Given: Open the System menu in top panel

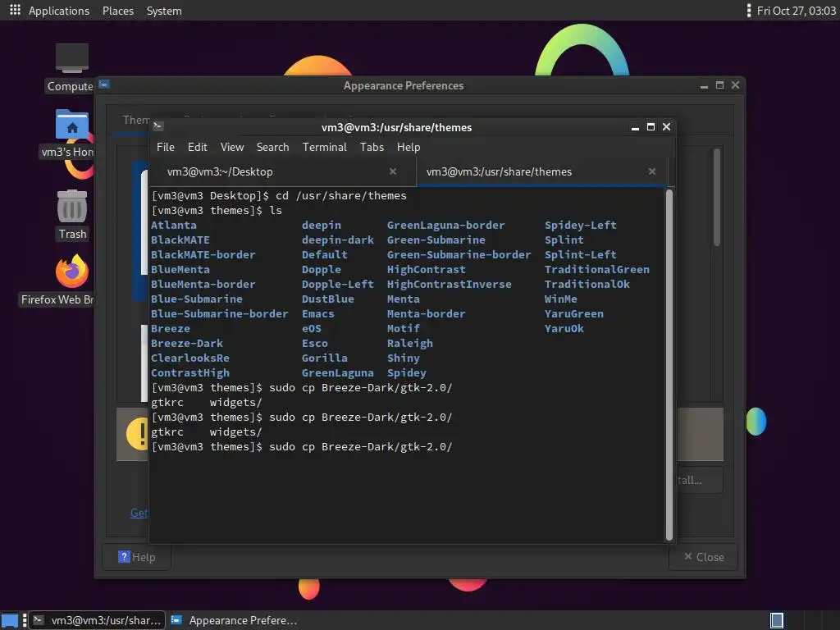Looking at the screenshot, I should pos(164,11).
